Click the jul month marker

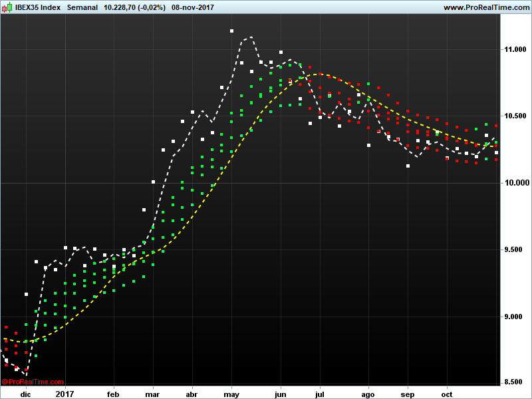click(321, 394)
